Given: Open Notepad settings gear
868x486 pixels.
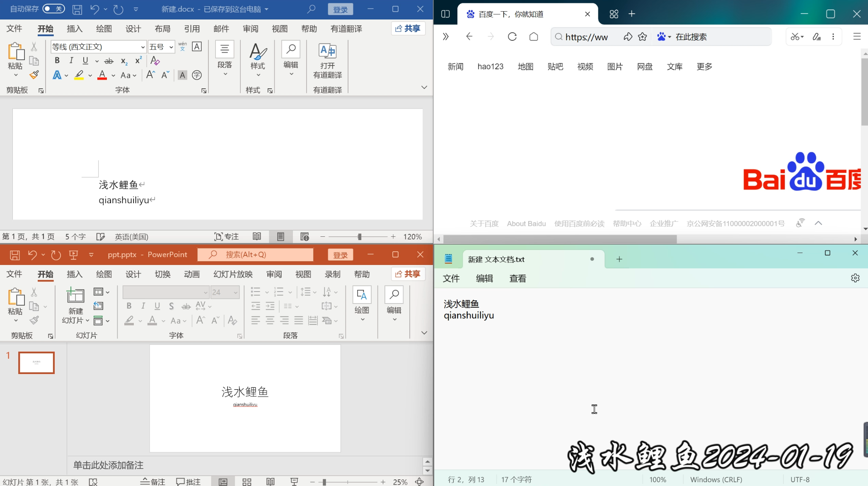Looking at the screenshot, I should 855,278.
